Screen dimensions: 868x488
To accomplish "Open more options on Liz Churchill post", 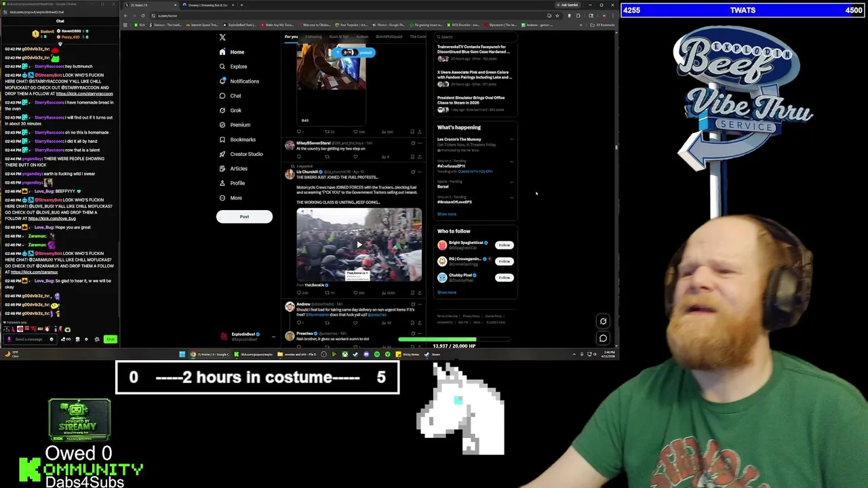I will pos(420,172).
